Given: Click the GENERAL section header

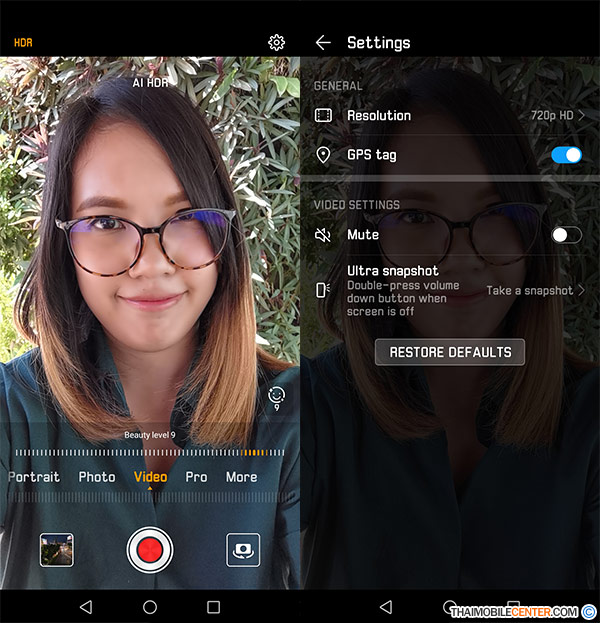Looking at the screenshot, I should click(x=338, y=86).
